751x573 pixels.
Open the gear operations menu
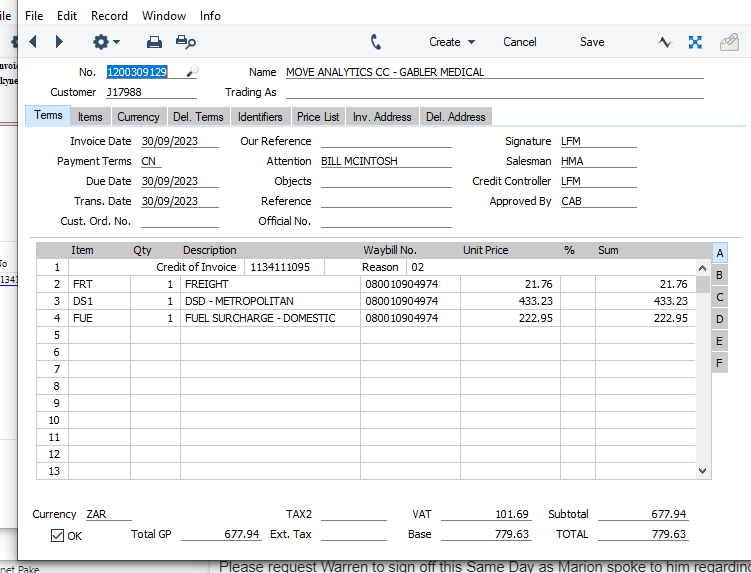pos(106,42)
